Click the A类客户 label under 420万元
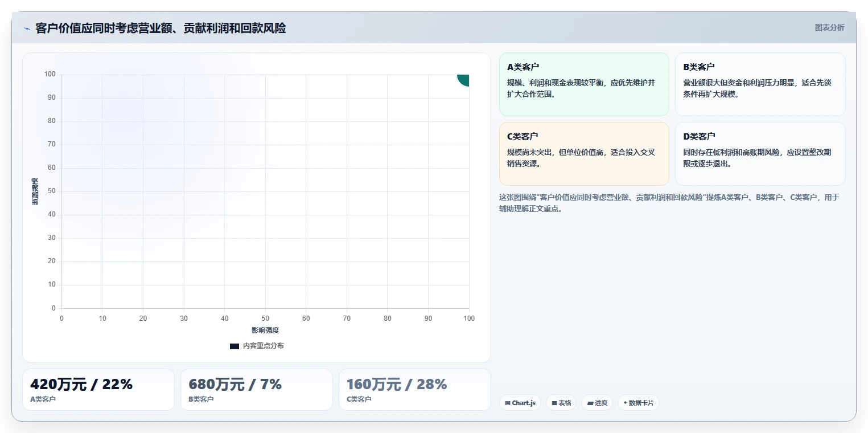This screenshot has width=868, height=433. 43,399
